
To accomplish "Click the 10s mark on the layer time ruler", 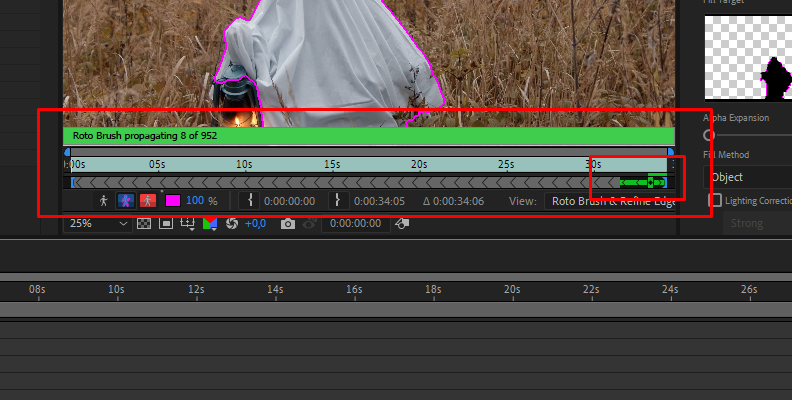I will 244,165.
